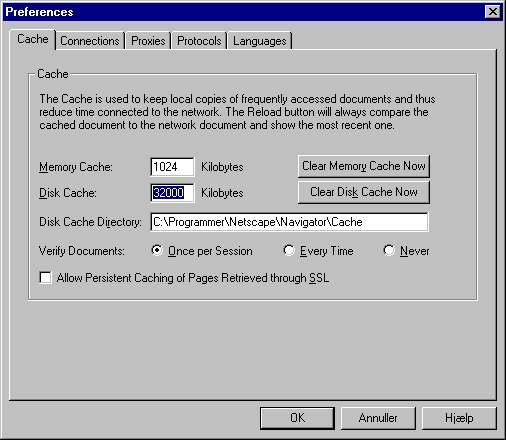The image size is (506, 440).
Task: Go to the Languages tab
Action: click(x=259, y=41)
